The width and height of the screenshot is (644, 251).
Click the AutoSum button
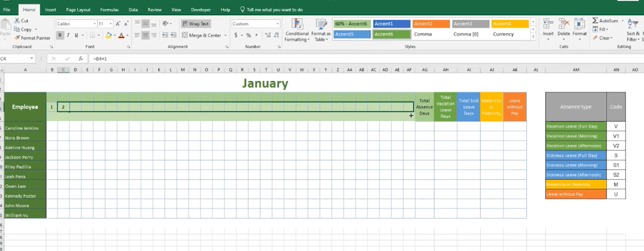pos(605,21)
